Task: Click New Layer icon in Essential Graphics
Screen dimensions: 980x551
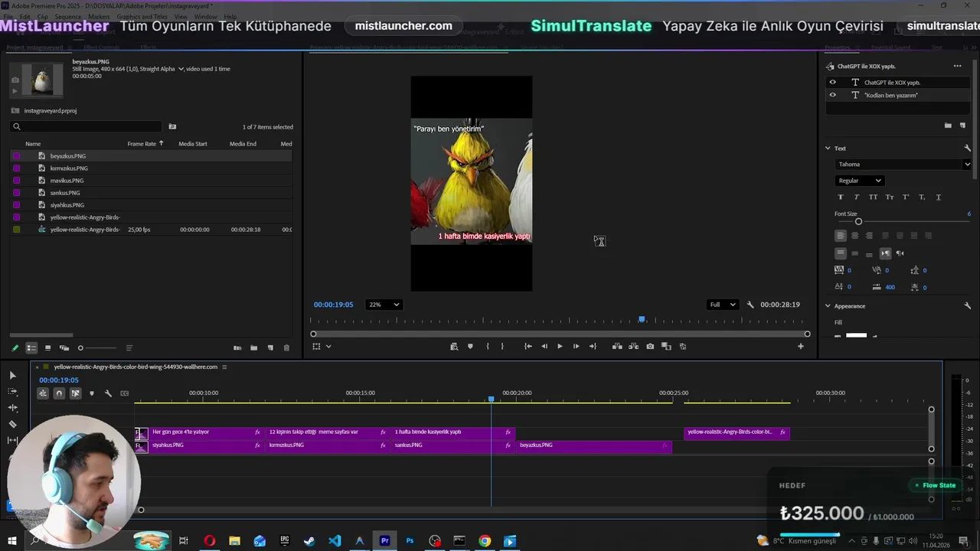Action: tap(962, 126)
